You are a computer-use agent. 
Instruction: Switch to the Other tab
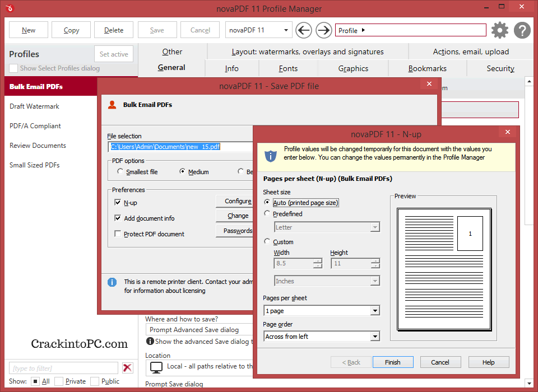pos(172,52)
